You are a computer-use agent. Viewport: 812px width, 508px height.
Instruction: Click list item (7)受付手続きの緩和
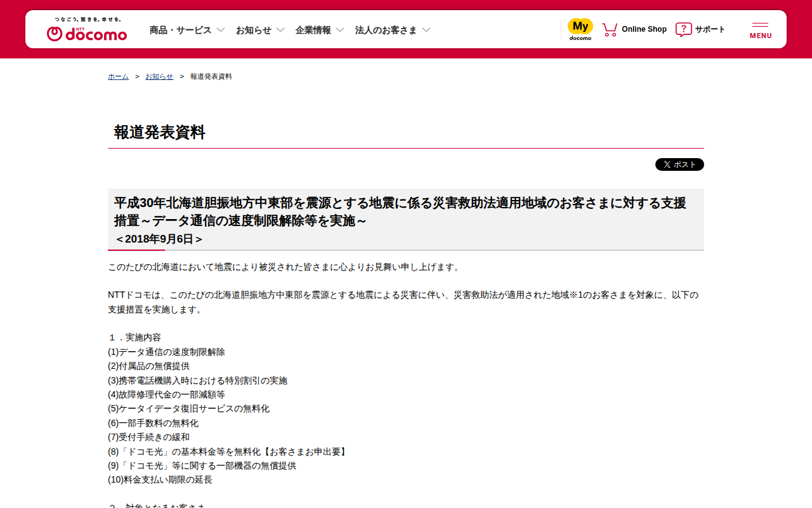click(148, 437)
